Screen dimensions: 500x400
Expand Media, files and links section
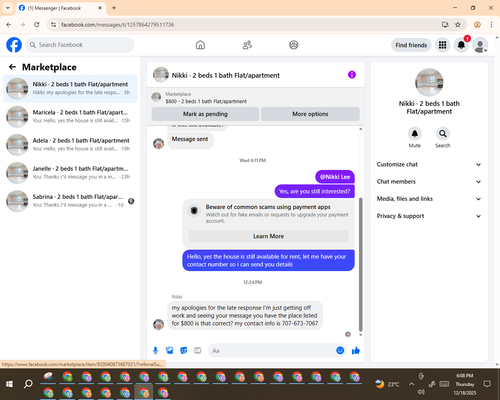(x=429, y=199)
